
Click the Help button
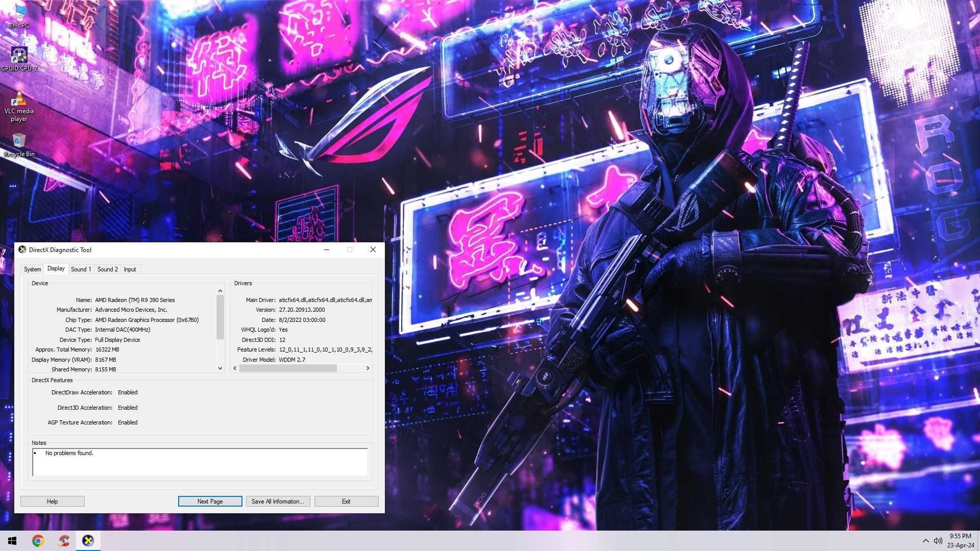(x=53, y=502)
